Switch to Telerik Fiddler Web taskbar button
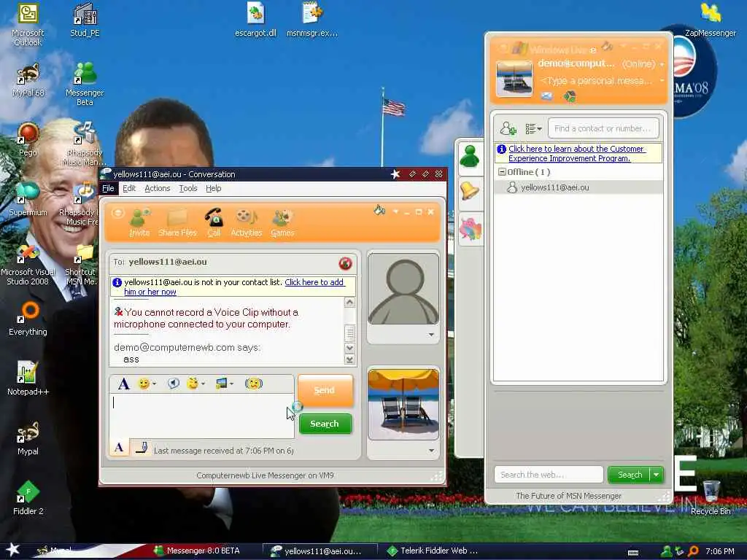 point(433,551)
